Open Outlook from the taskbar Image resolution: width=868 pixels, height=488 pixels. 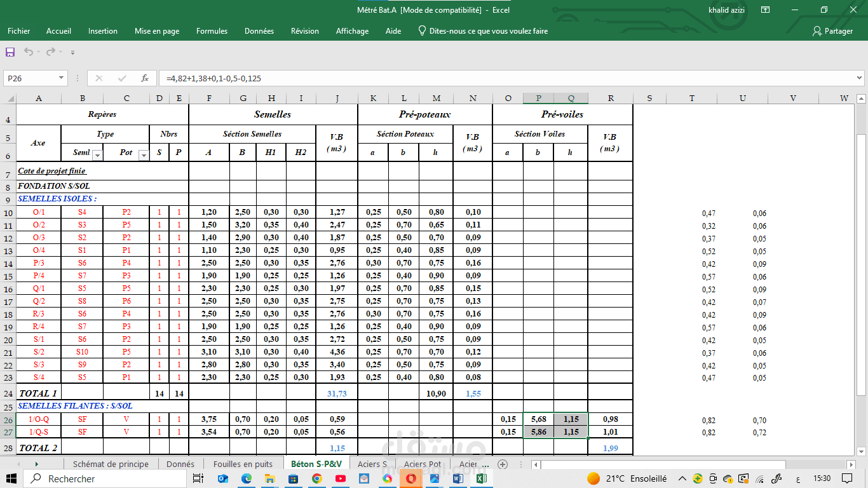[x=223, y=478]
